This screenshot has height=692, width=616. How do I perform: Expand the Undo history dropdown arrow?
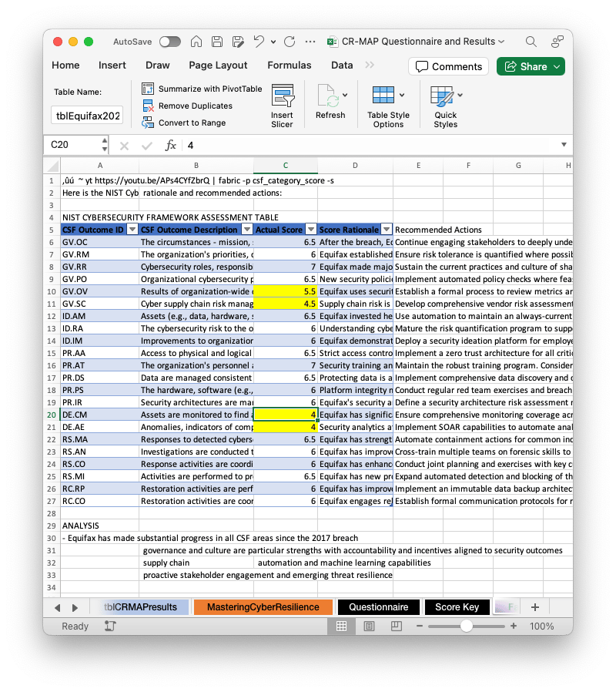click(273, 42)
